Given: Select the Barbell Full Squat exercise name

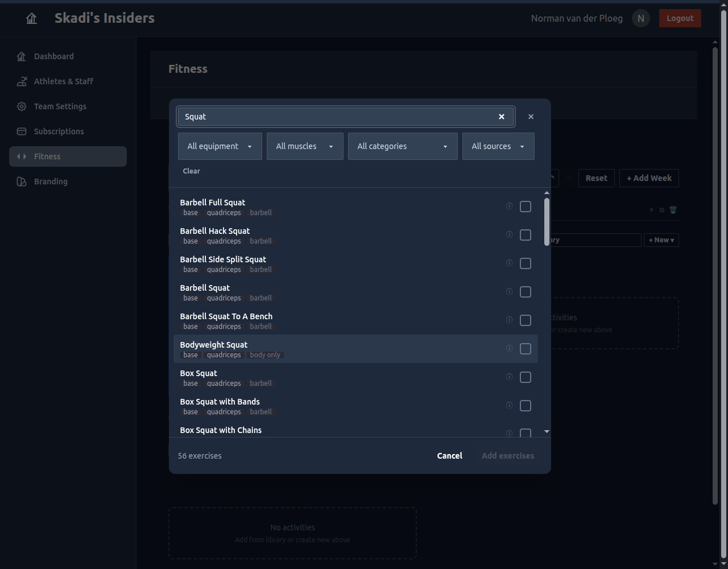Looking at the screenshot, I should click(213, 203).
